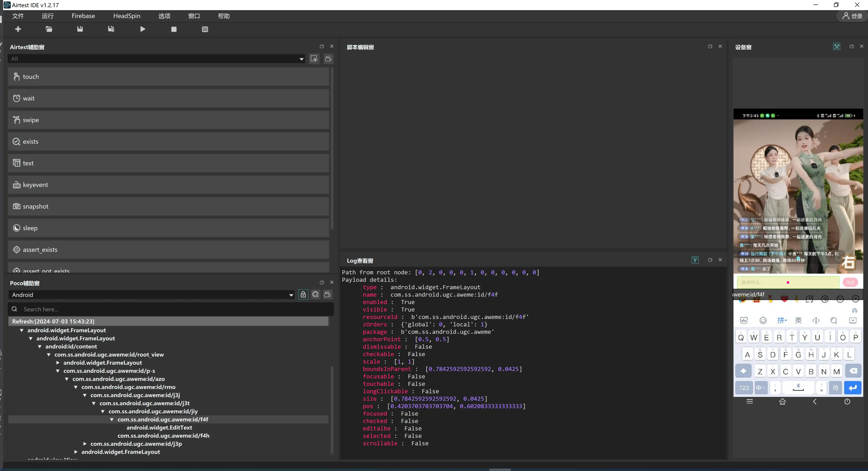Viewport: 868px width, 471px height.
Task: Open the 帮助 menu
Action: pyautogui.click(x=224, y=16)
